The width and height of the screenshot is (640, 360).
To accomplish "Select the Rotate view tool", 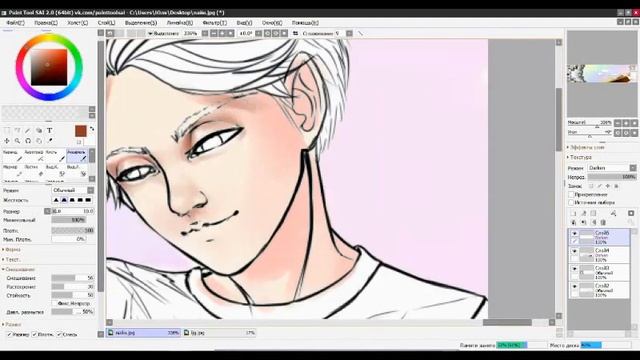I will (x=28, y=141).
